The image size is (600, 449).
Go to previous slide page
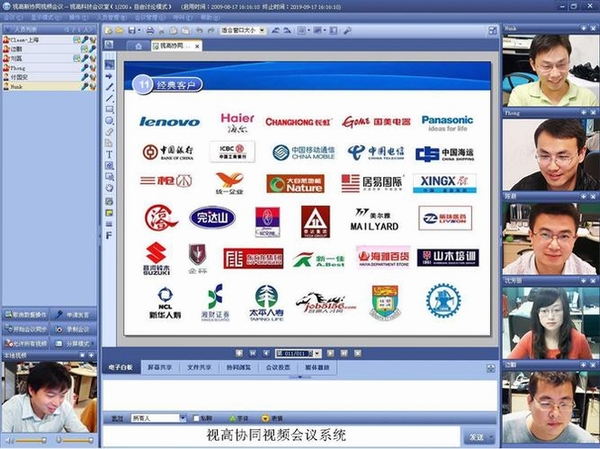(266, 353)
